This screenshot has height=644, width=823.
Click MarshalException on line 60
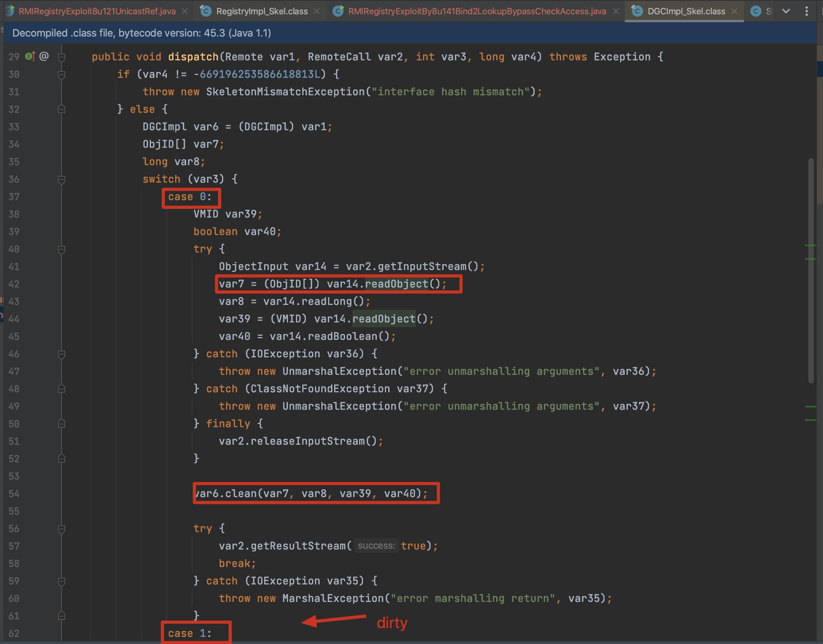coord(333,598)
